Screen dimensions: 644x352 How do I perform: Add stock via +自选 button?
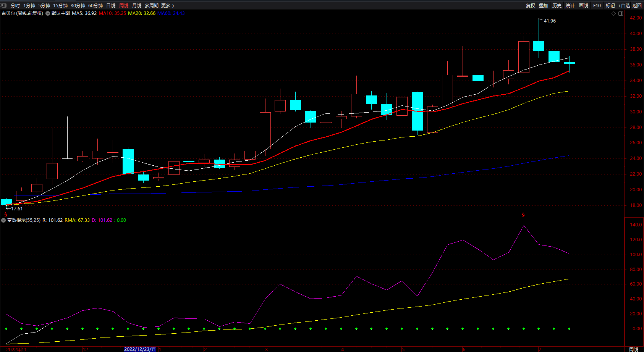pyautogui.click(x=624, y=5)
